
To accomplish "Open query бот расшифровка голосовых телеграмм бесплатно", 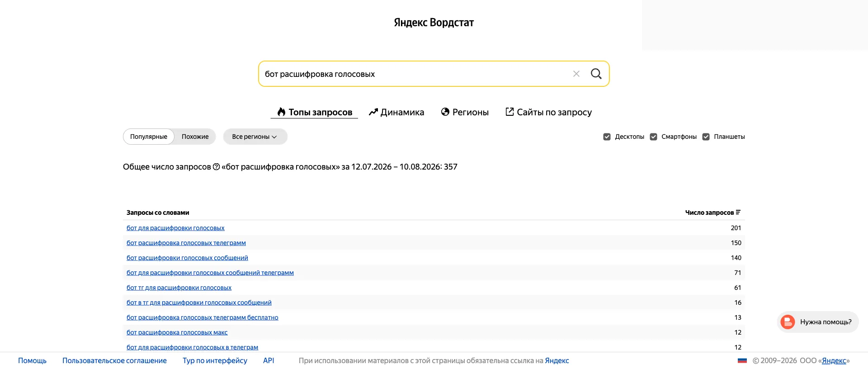I will (x=203, y=317).
